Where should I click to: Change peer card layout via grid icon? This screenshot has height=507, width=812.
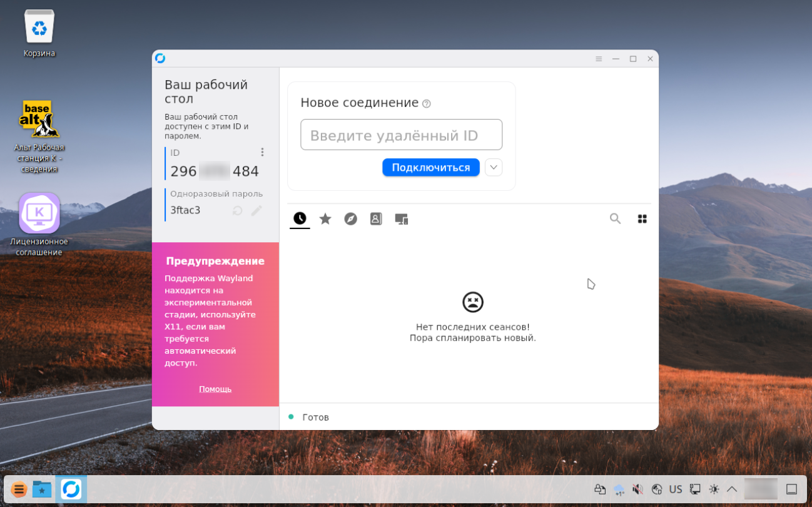(x=642, y=218)
